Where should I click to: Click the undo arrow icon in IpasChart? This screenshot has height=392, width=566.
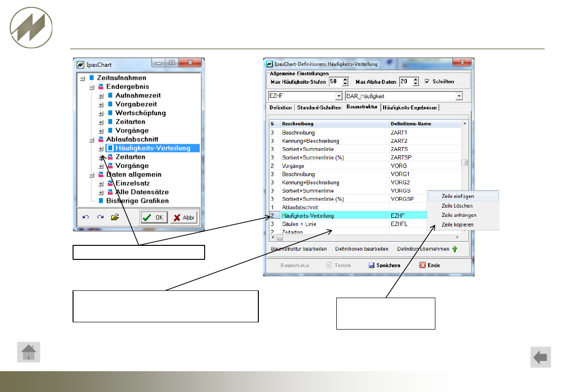(x=86, y=217)
